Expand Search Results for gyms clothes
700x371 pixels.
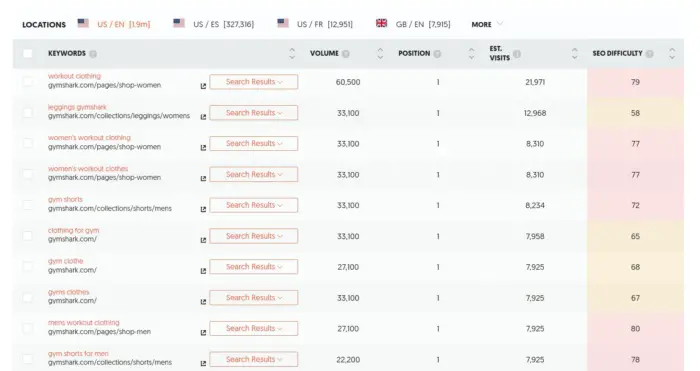[254, 297]
